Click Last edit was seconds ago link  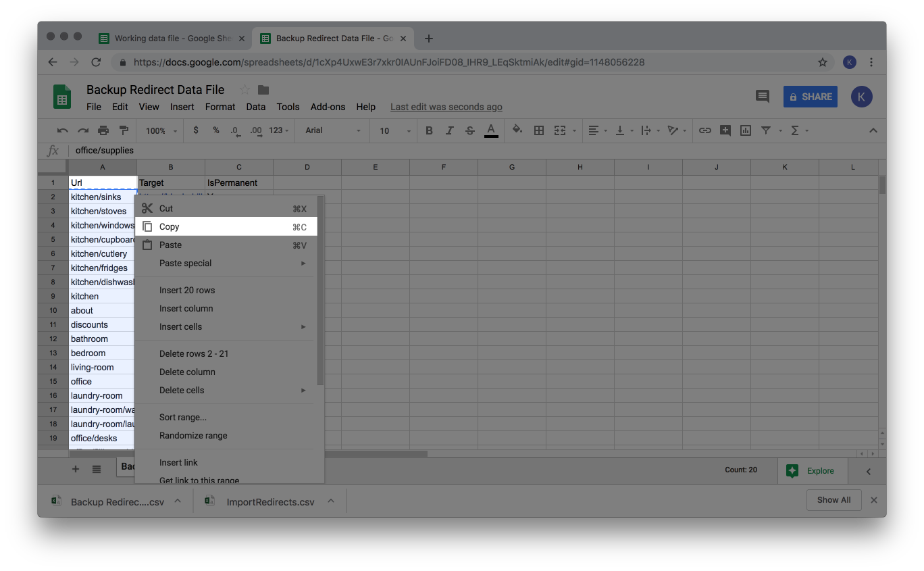click(446, 107)
